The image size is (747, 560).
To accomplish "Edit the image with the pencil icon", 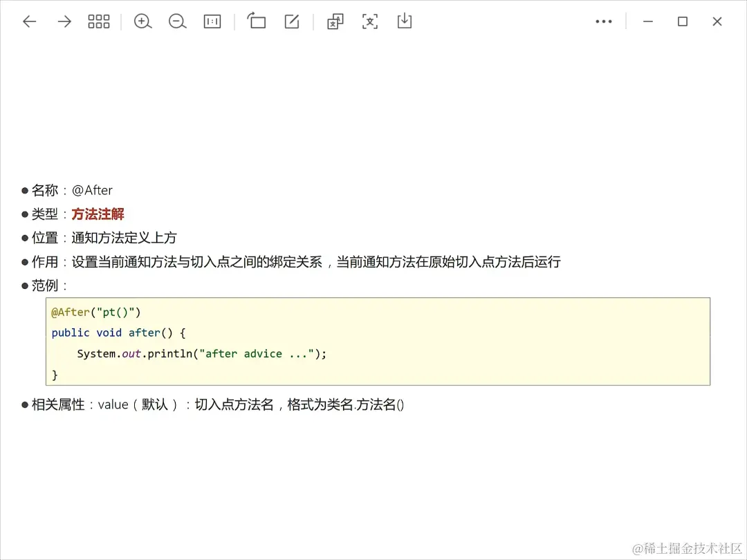I will coord(292,21).
